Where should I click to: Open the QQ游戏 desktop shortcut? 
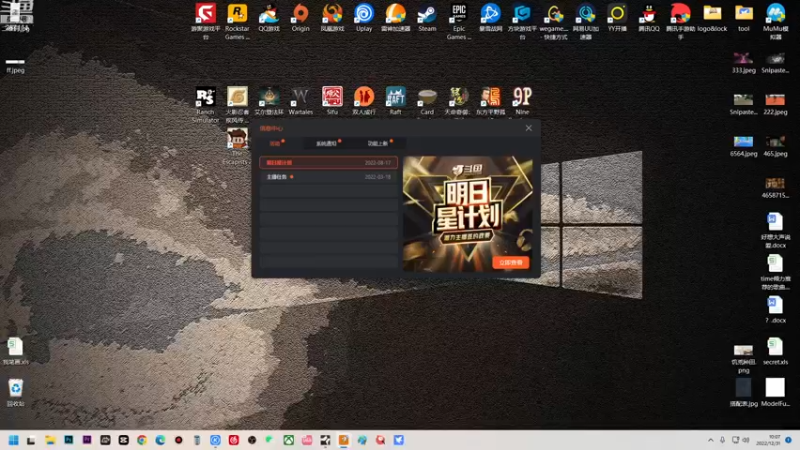tap(269, 18)
